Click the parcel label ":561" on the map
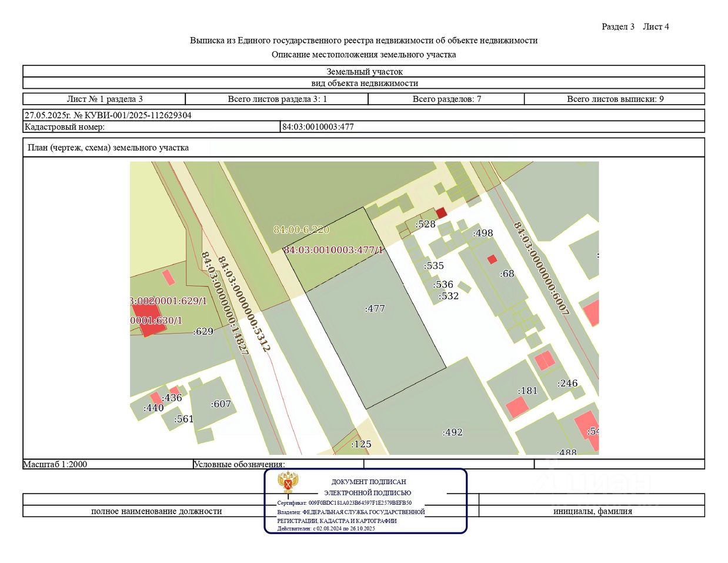728x563 pixels. [x=183, y=419]
